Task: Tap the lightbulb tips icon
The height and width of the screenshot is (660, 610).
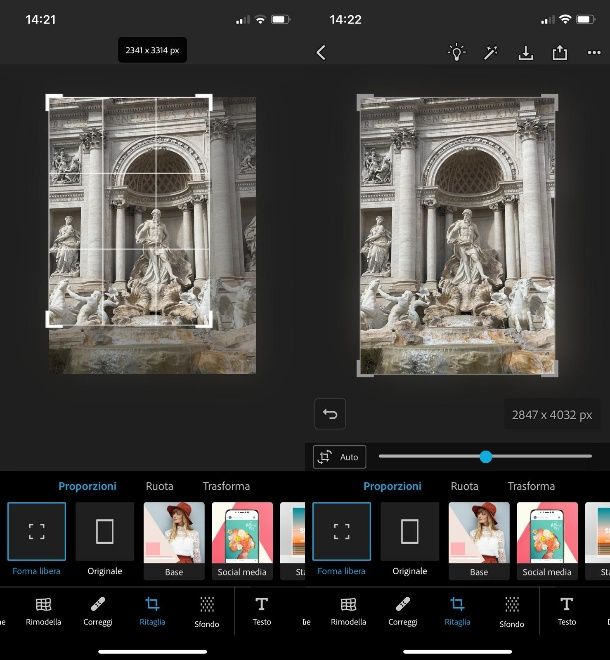Action: (456, 53)
